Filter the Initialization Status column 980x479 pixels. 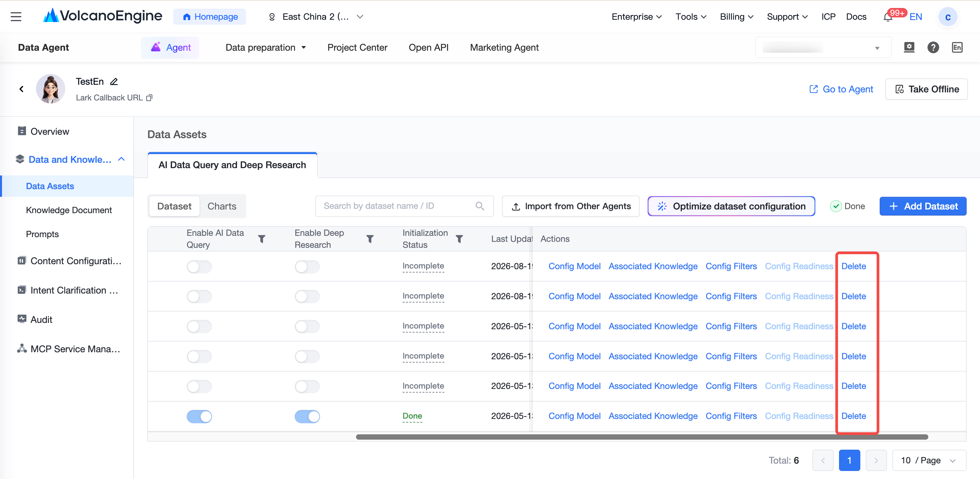click(x=459, y=239)
